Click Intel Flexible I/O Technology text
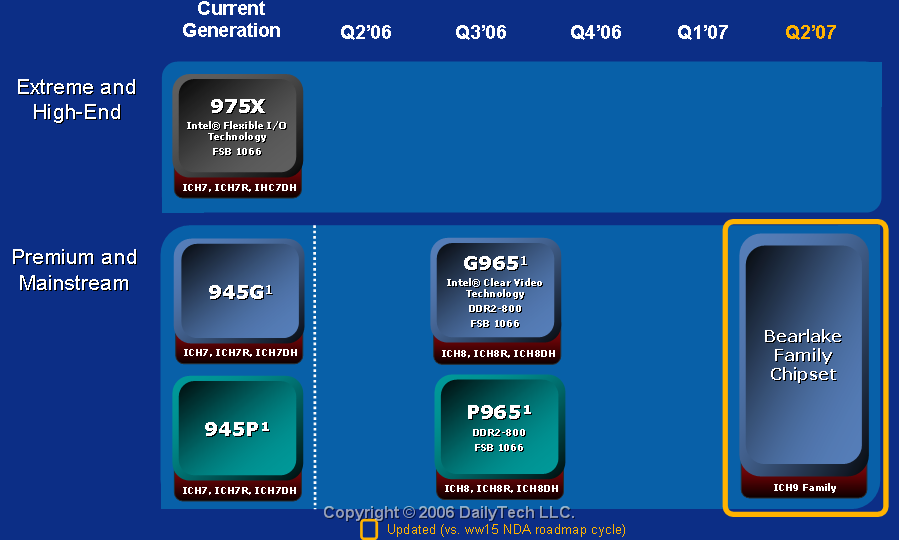 (x=236, y=131)
